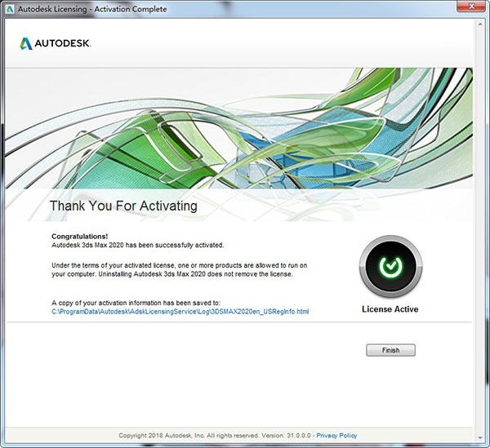Open the 3DSMAX2020en_USRegInfo.html log file link

click(180, 312)
